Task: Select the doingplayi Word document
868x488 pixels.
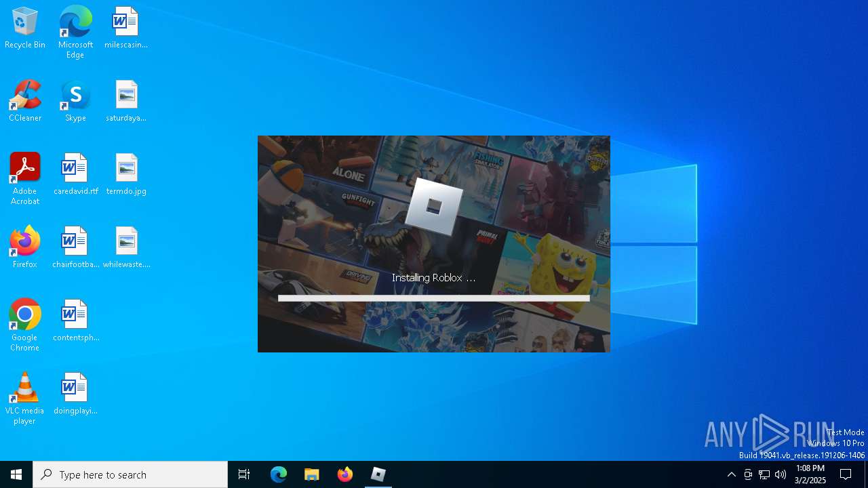Action: 75,394
